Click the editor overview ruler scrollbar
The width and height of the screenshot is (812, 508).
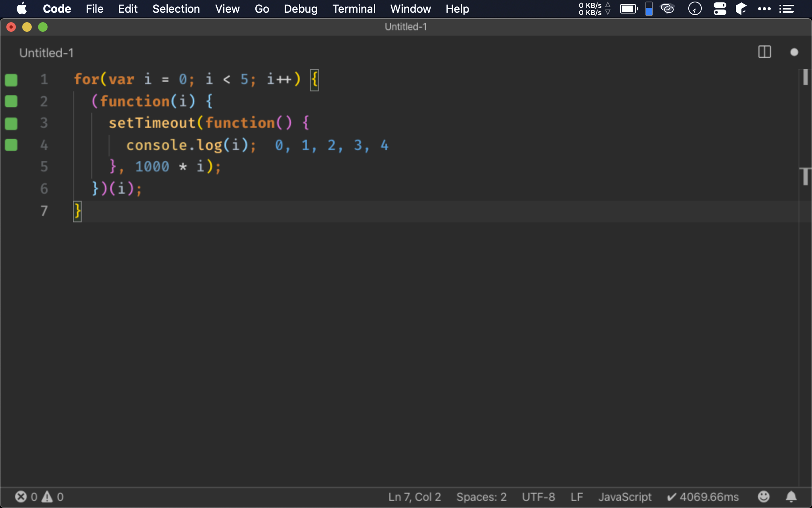coord(805,278)
